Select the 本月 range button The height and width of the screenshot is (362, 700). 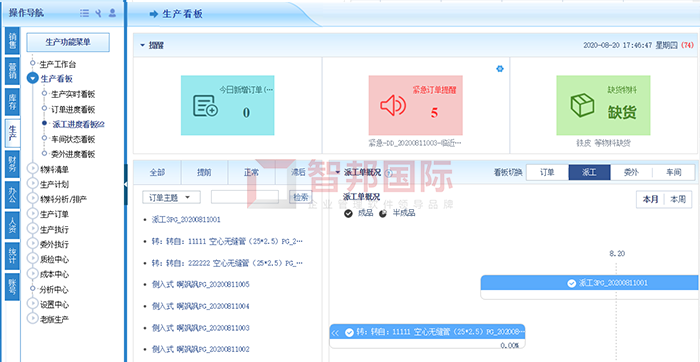coord(650,200)
